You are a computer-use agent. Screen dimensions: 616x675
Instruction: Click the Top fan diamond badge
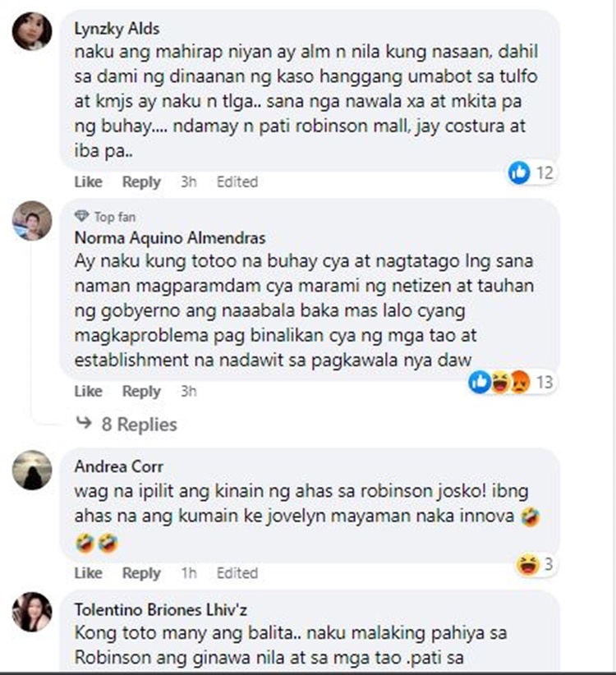(81, 217)
